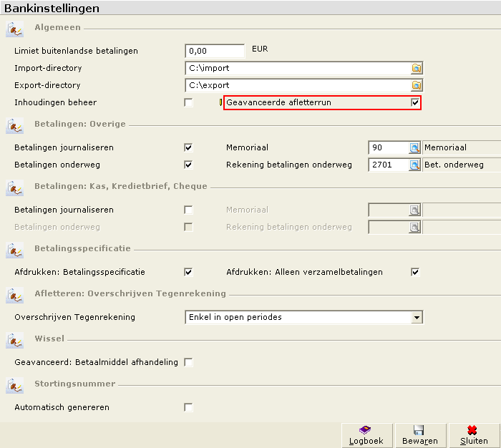Check Geavanceerd: Betaalmiddel afhandeling
This screenshot has width=501, height=448.
click(x=188, y=362)
